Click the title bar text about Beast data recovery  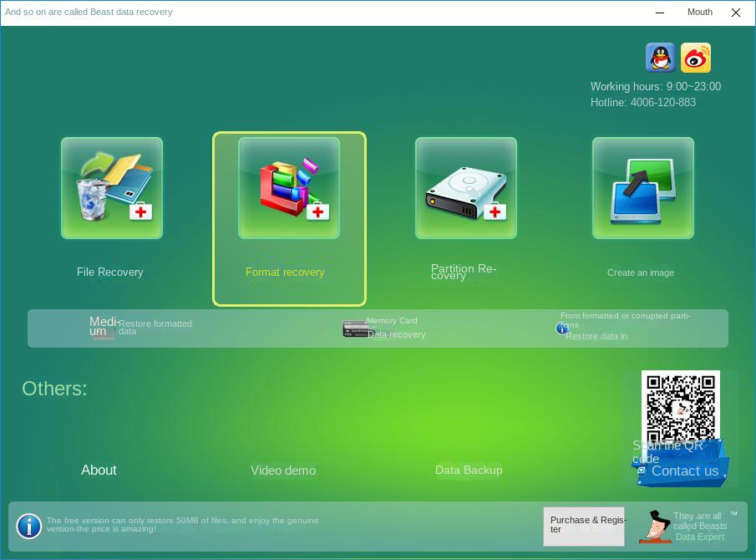pyautogui.click(x=89, y=12)
